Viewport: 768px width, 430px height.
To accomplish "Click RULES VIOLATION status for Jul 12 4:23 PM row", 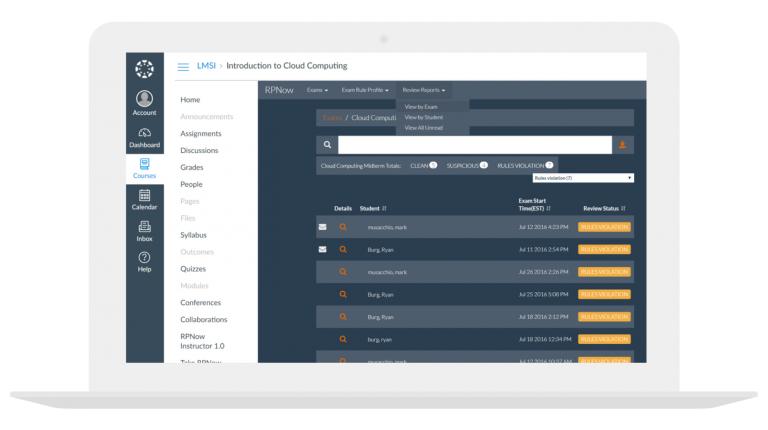I will (x=604, y=227).
